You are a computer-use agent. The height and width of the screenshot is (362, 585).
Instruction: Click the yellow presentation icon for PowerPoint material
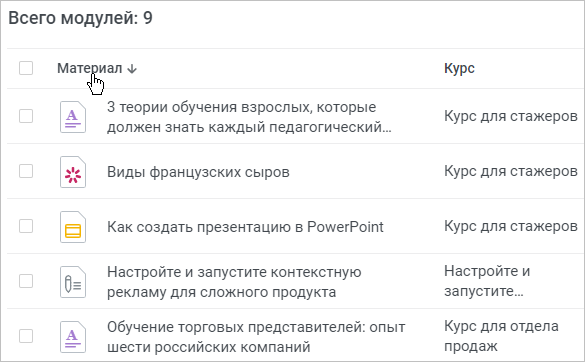click(73, 227)
